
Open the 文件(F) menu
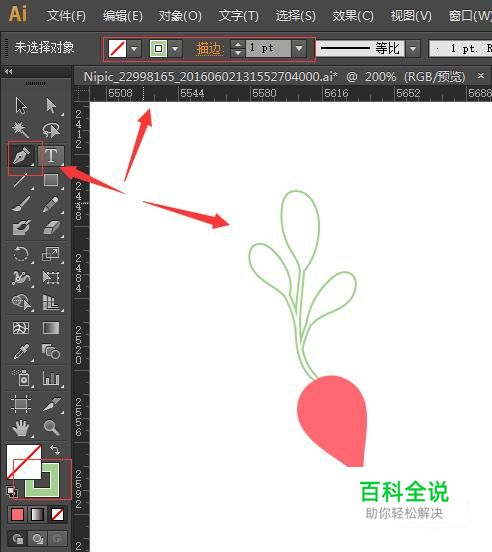[x=66, y=16]
